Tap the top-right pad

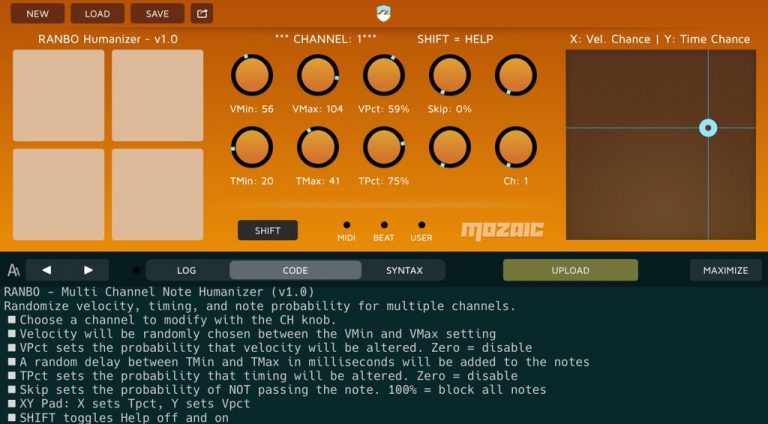[158, 95]
